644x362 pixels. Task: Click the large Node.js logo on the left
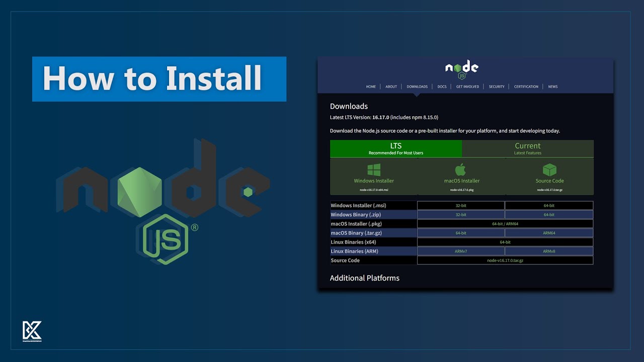163,202
